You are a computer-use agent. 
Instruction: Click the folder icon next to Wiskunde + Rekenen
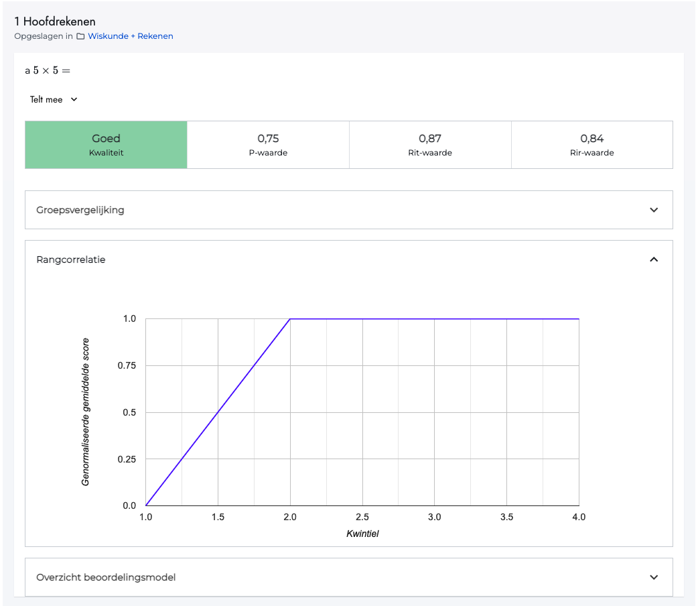(x=80, y=36)
